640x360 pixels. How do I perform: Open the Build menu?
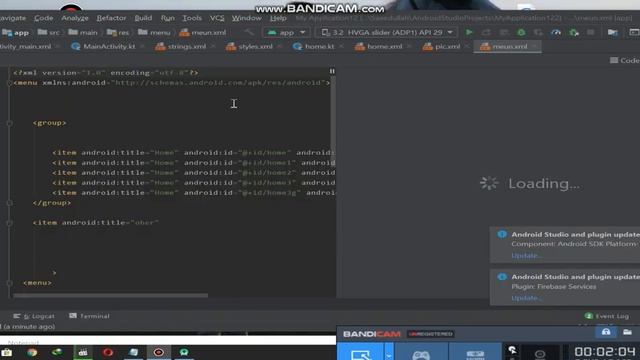[x=143, y=18]
